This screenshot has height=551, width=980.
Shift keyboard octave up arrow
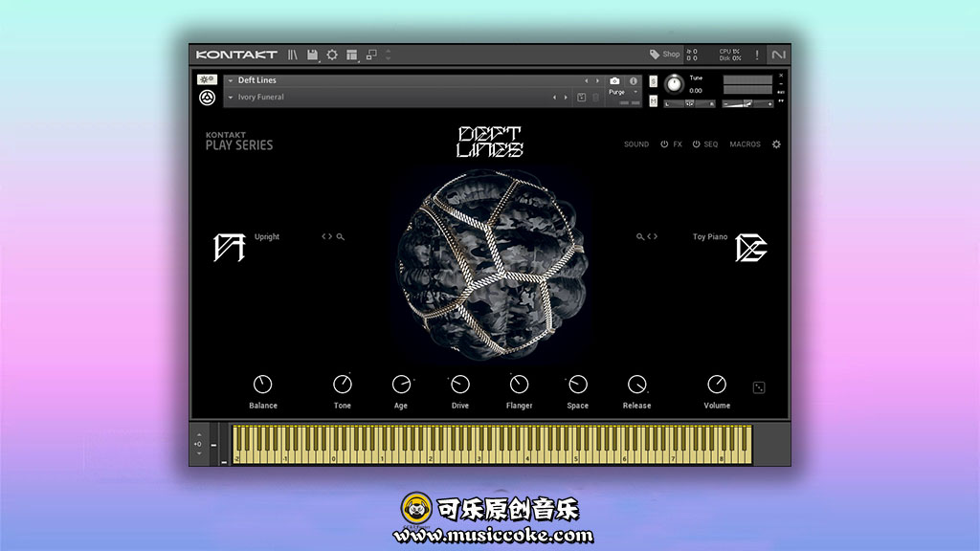(199, 435)
